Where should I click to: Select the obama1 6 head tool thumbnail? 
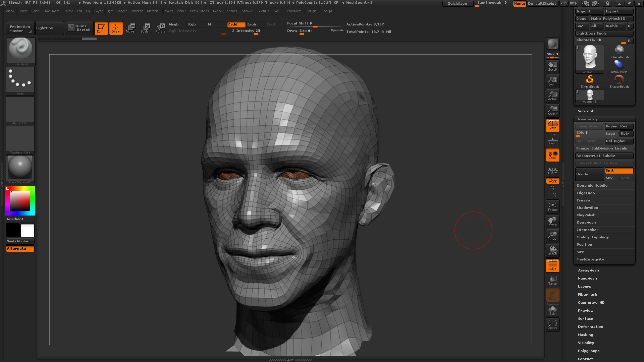pyautogui.click(x=589, y=59)
